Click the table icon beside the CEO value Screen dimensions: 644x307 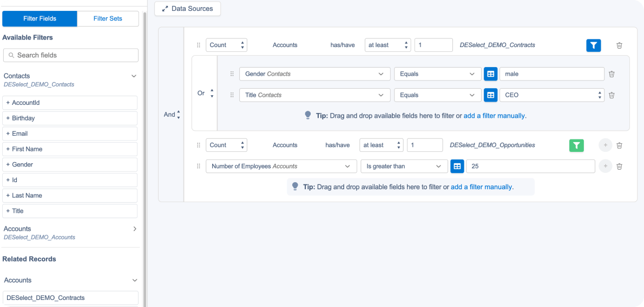point(490,95)
